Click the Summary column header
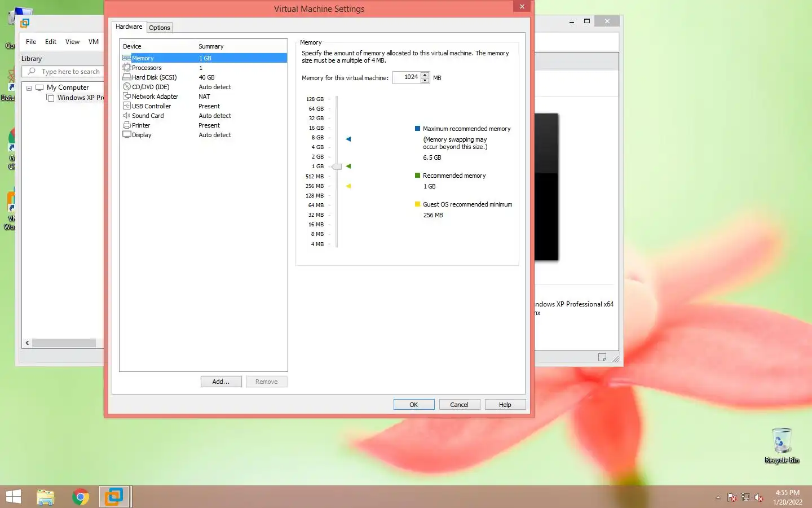 point(211,46)
